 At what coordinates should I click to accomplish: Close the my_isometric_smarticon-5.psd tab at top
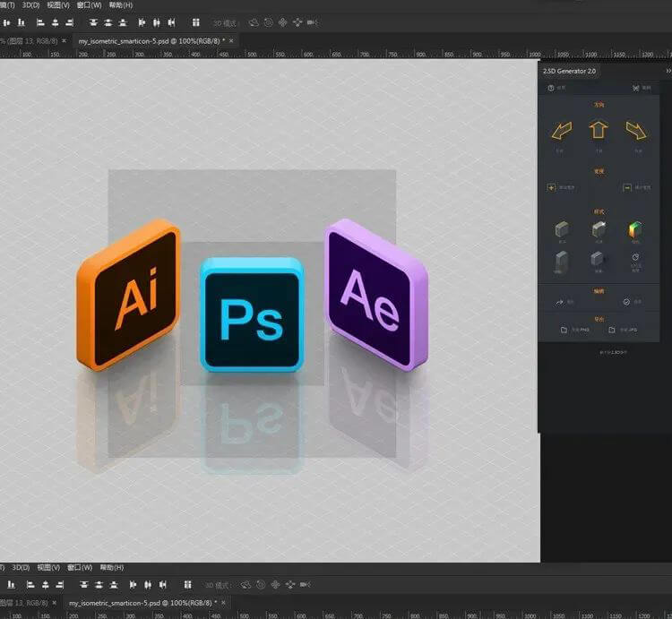pos(231,40)
